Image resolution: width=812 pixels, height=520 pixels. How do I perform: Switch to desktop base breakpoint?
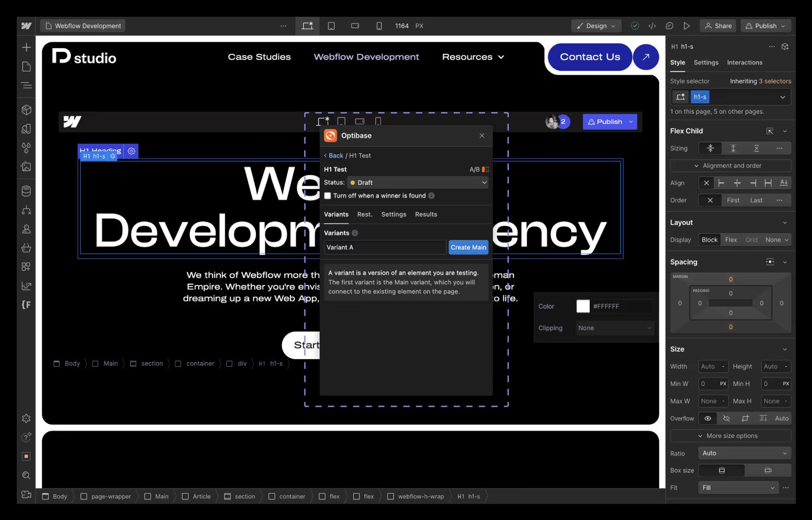tap(308, 26)
